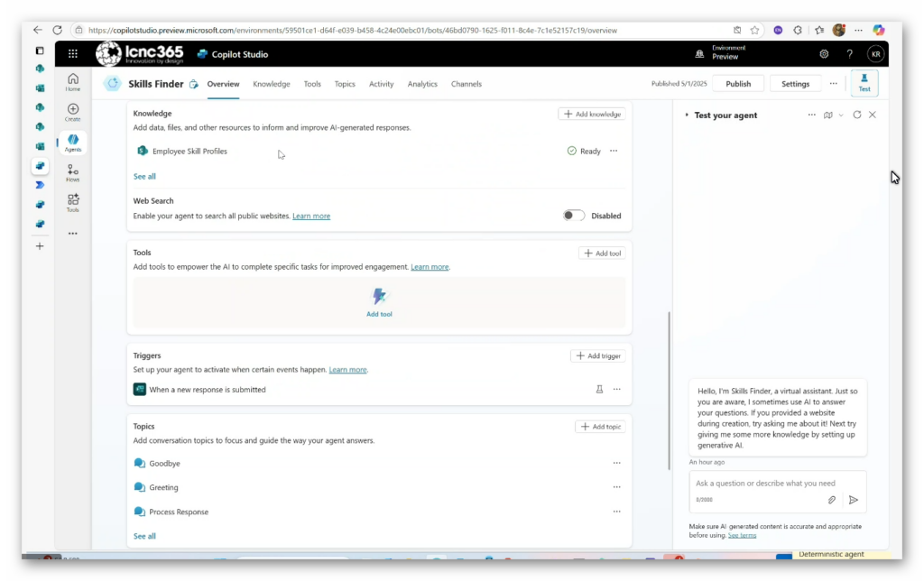
Task: Open Learn more link for Tools
Action: click(x=430, y=266)
